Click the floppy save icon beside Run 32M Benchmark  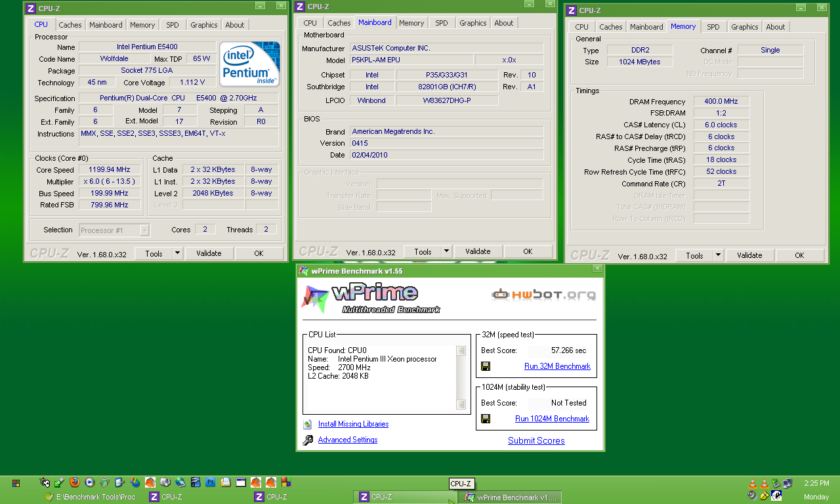click(486, 366)
